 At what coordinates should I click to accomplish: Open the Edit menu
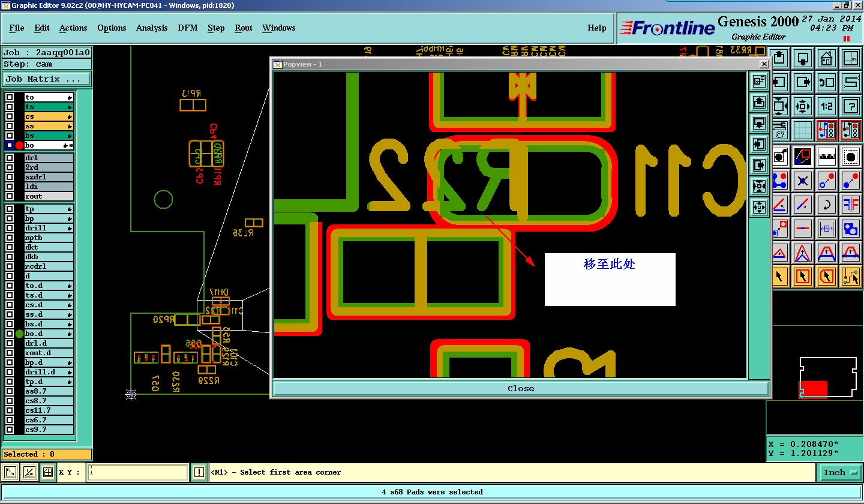[42, 28]
